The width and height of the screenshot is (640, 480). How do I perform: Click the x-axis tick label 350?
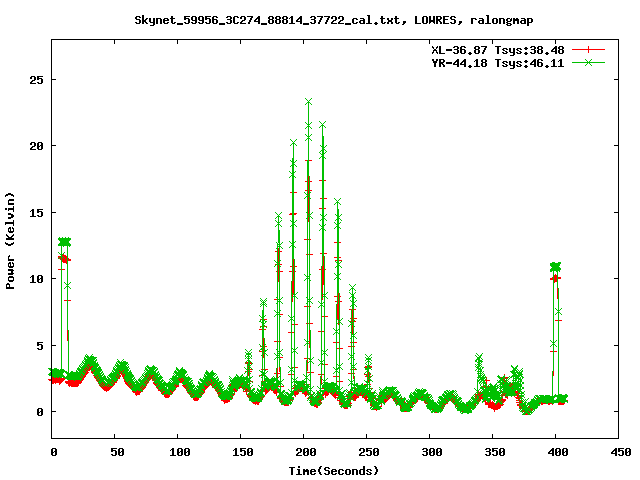point(495,452)
